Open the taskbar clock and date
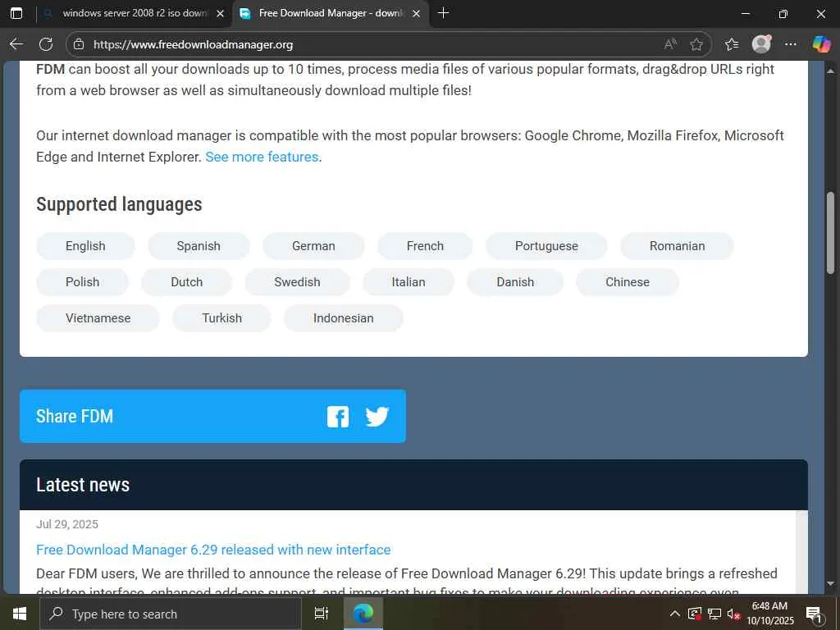Screen dimensions: 840x630 point(769,614)
